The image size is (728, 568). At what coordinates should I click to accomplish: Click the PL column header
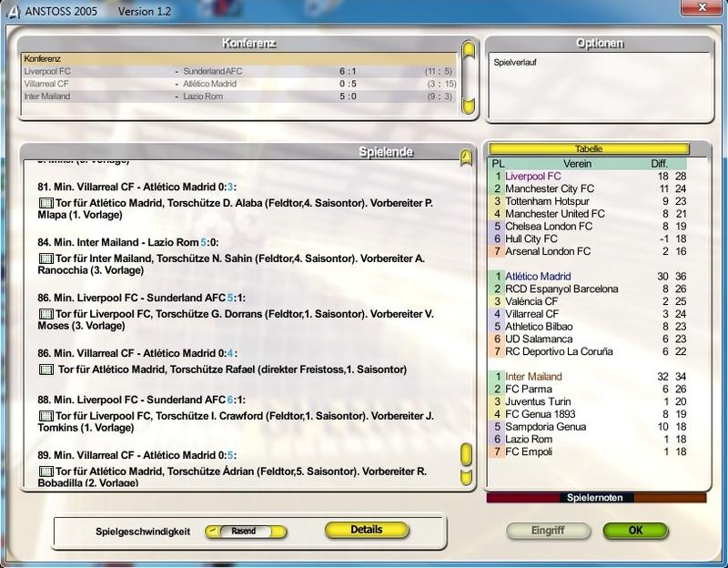tap(498, 164)
